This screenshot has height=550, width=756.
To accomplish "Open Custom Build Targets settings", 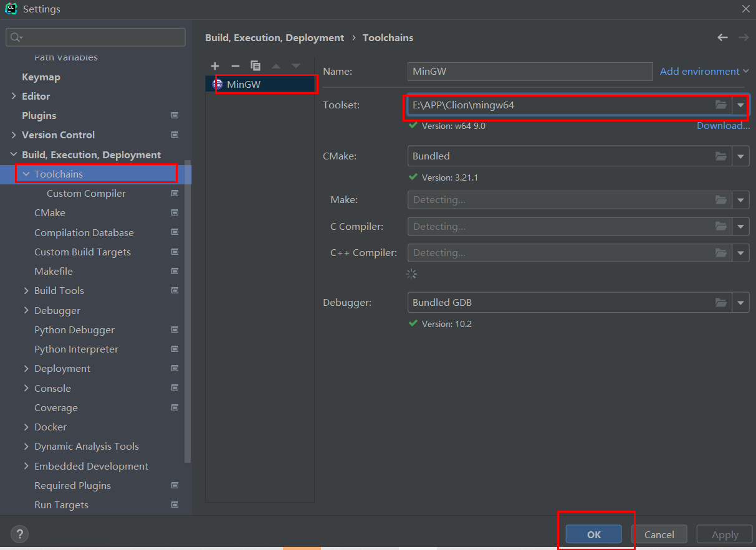I will pyautogui.click(x=82, y=252).
